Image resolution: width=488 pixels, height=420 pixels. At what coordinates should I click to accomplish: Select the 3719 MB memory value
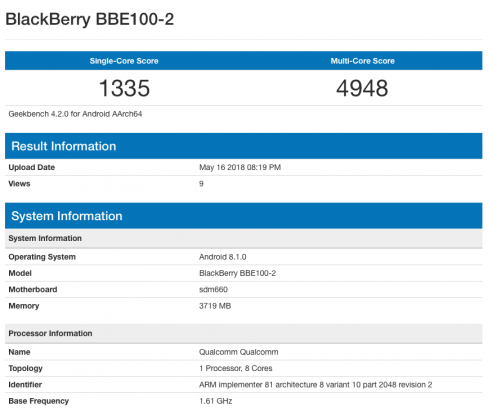(215, 306)
